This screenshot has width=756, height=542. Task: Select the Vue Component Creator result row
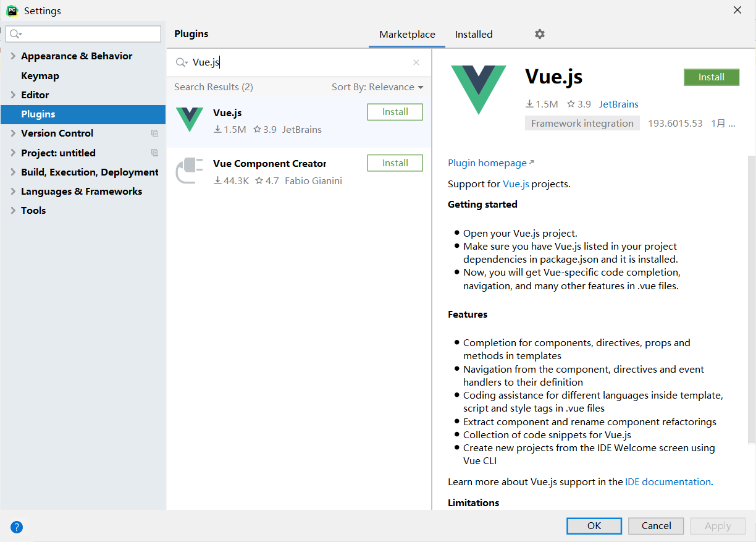[299, 171]
